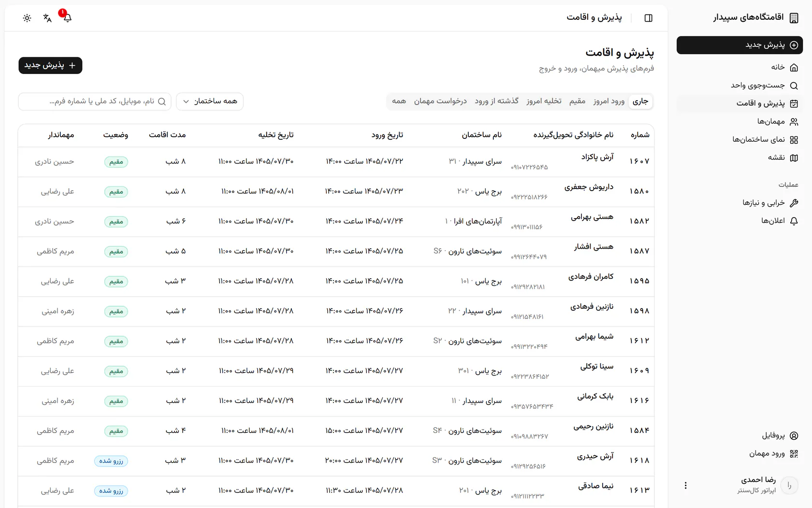This screenshot has height=508, width=812.
Task: Open the language translation icon
Action: pos(47,18)
